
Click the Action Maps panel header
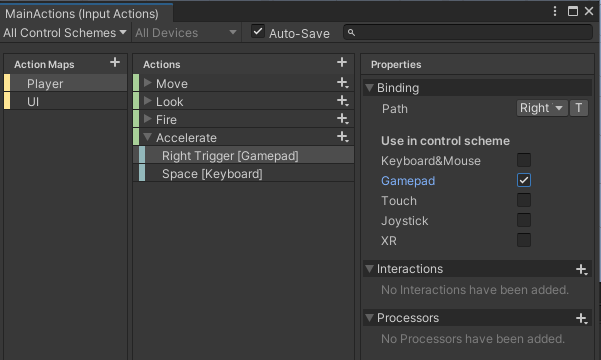coord(44,64)
